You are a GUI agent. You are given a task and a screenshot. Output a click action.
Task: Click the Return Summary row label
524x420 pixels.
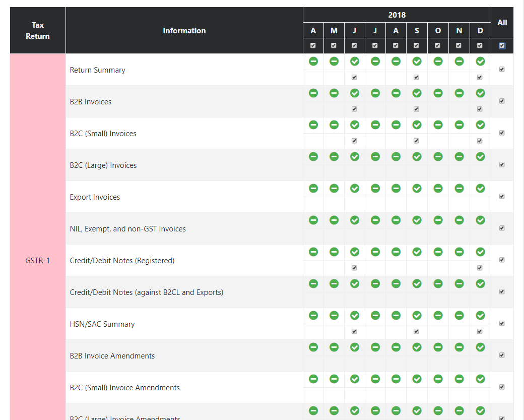tap(98, 70)
